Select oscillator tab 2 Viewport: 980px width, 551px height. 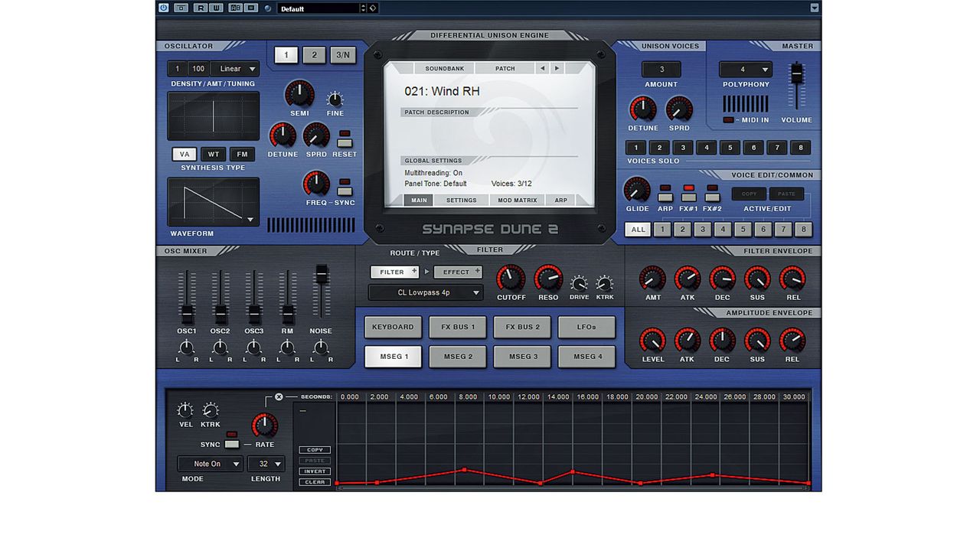pos(314,55)
